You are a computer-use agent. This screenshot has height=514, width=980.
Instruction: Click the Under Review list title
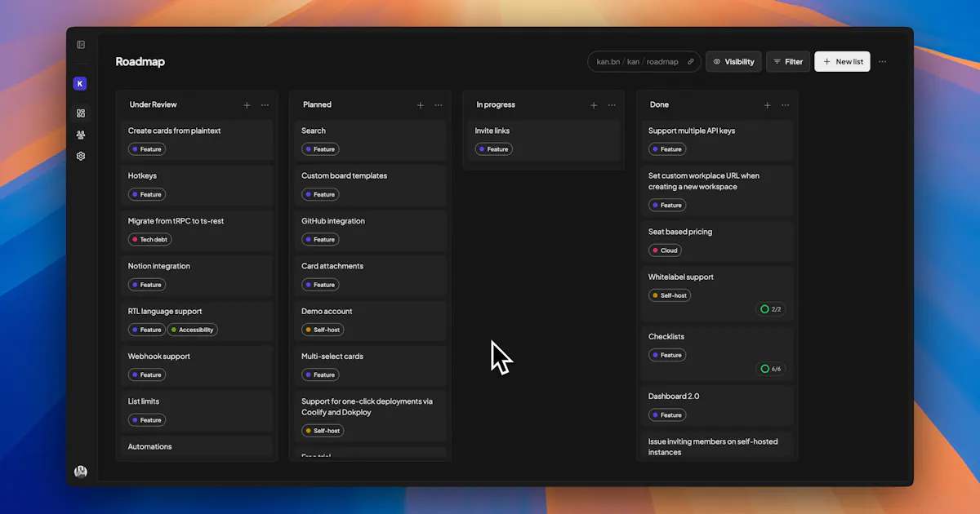tap(154, 105)
